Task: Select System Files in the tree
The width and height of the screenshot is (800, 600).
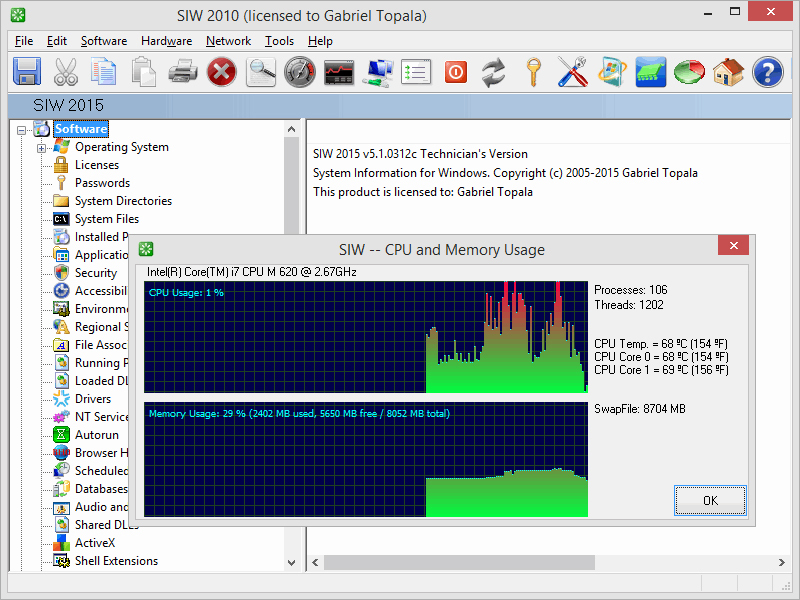Action: 107,219
